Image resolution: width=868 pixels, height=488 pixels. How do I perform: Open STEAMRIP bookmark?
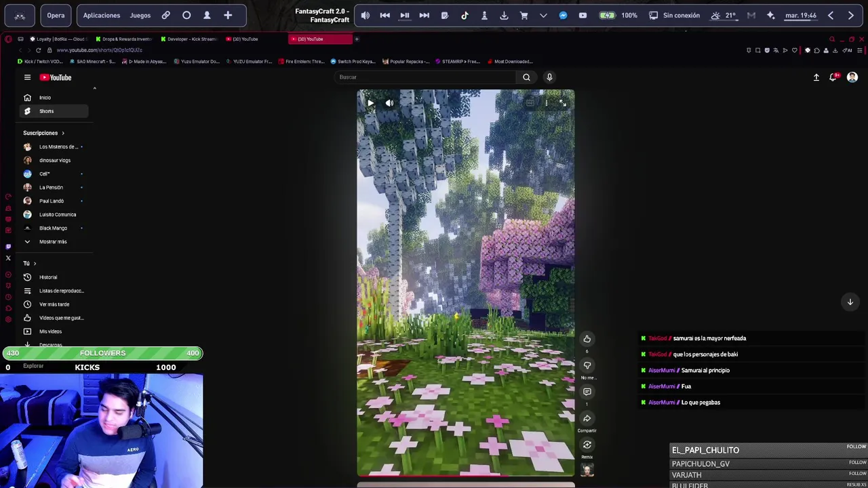(x=458, y=62)
